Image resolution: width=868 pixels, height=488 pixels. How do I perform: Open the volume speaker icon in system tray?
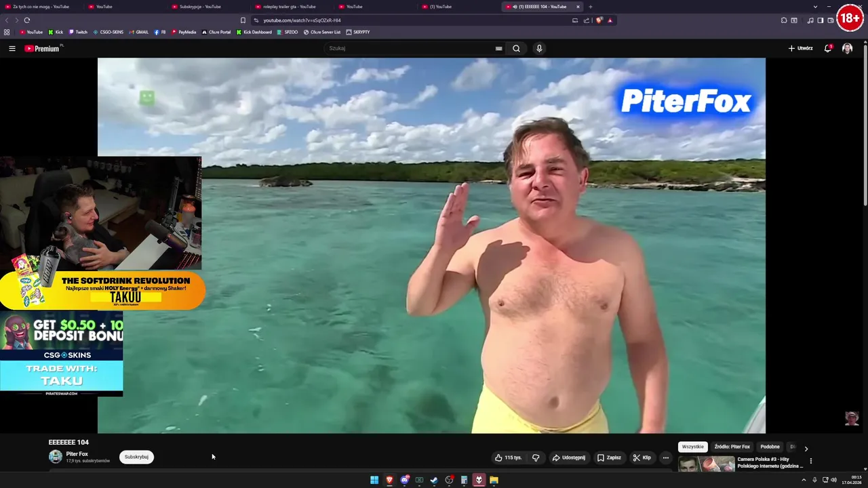tap(833, 480)
